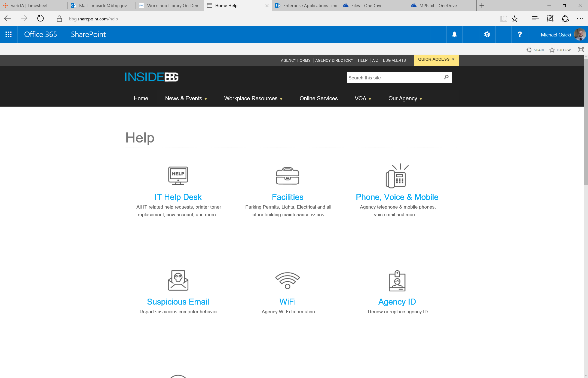Add page to favorites with star icon

point(514,19)
